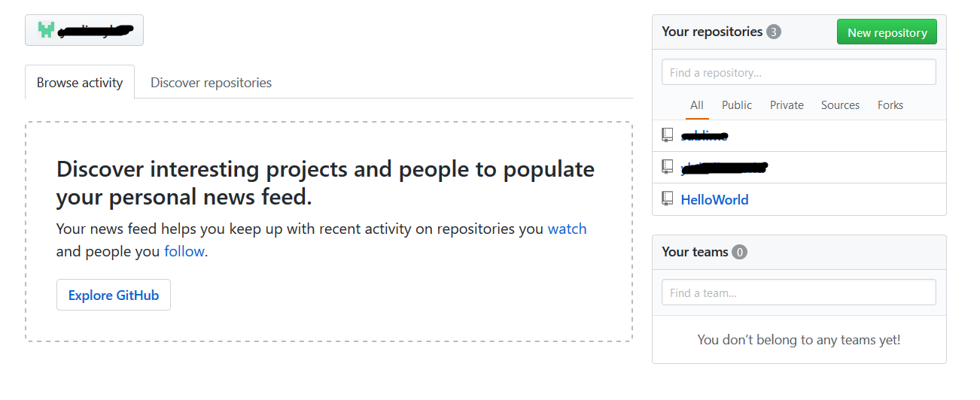Click the Explore GitHub button

tap(114, 295)
